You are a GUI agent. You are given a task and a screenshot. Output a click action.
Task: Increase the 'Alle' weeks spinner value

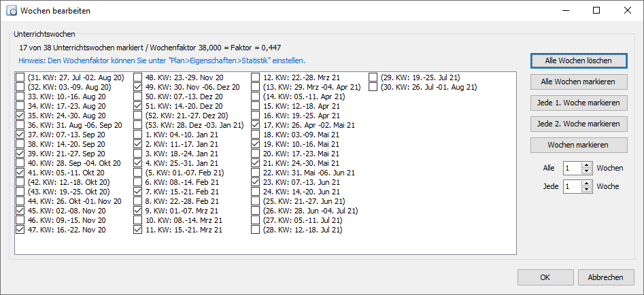587,165
